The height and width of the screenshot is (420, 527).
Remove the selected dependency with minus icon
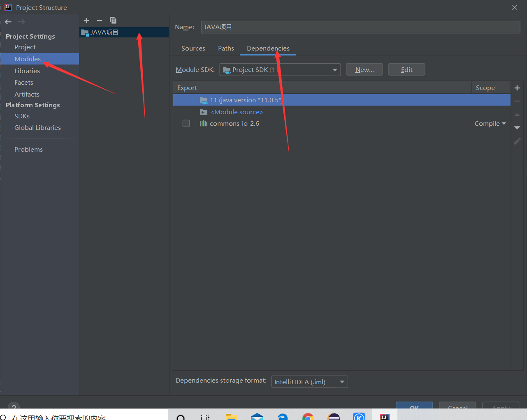coord(517,101)
